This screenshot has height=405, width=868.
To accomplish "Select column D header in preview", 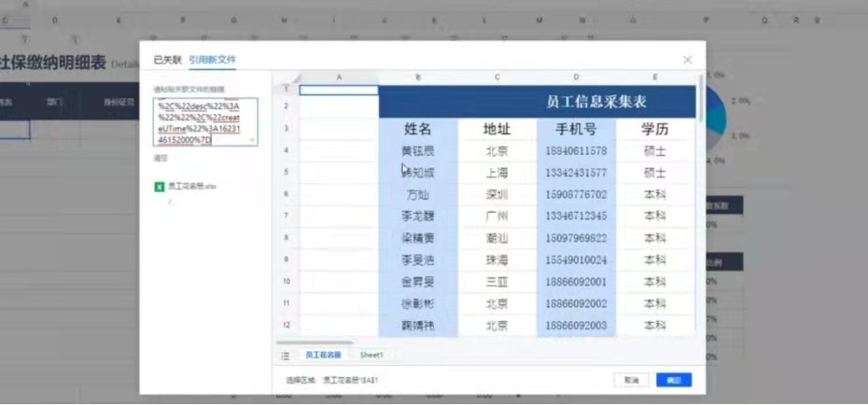I will point(576,78).
